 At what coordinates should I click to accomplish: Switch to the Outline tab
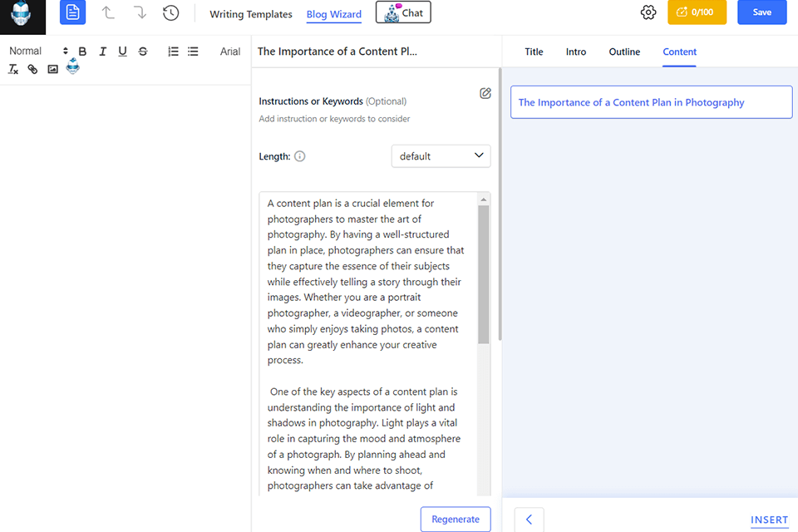tap(624, 52)
